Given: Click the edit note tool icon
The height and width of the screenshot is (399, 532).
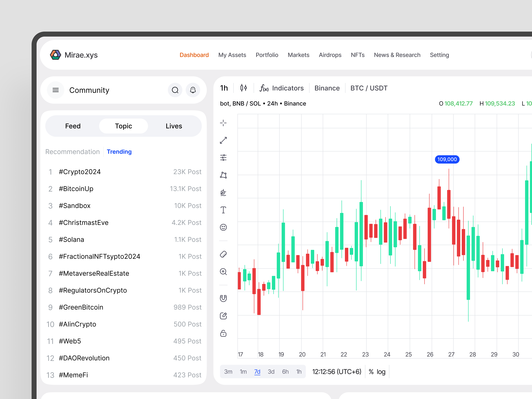Looking at the screenshot, I should [x=223, y=316].
